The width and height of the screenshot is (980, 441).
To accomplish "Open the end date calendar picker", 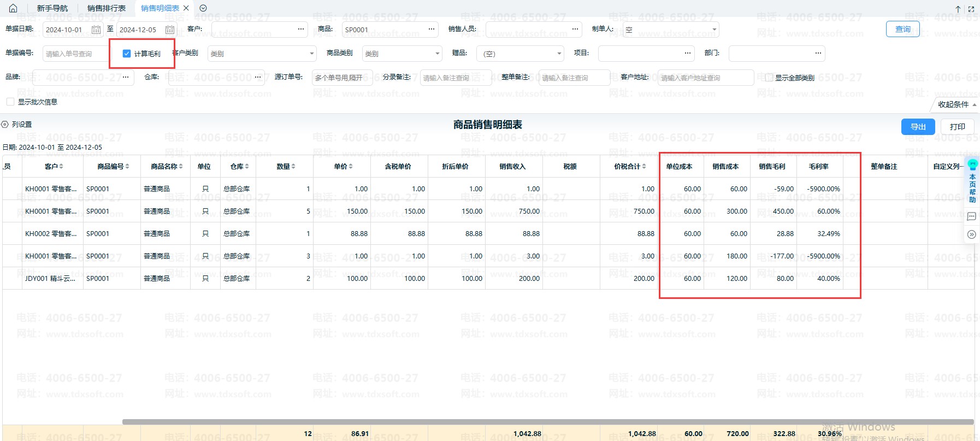I will (170, 30).
